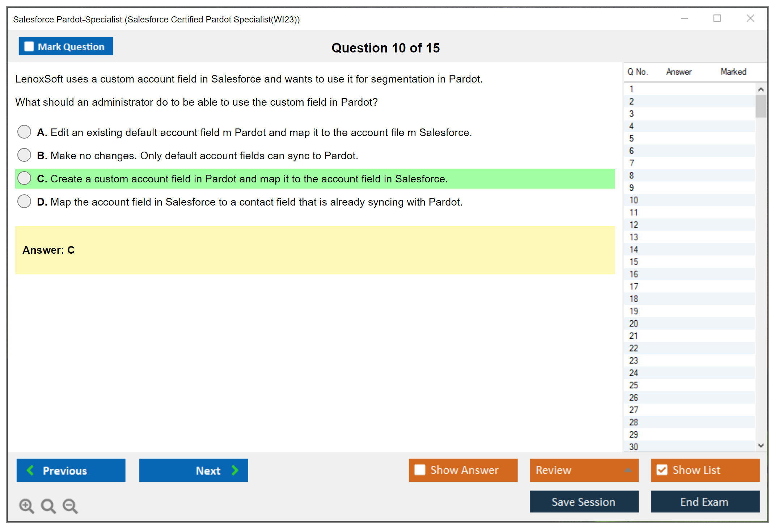Choose radio option D about contact field

click(24, 202)
